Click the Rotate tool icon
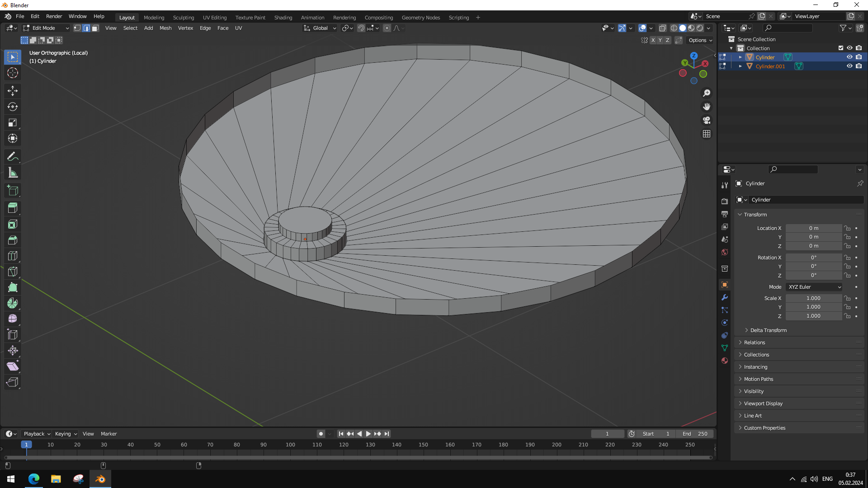The height and width of the screenshot is (488, 868). (x=13, y=106)
